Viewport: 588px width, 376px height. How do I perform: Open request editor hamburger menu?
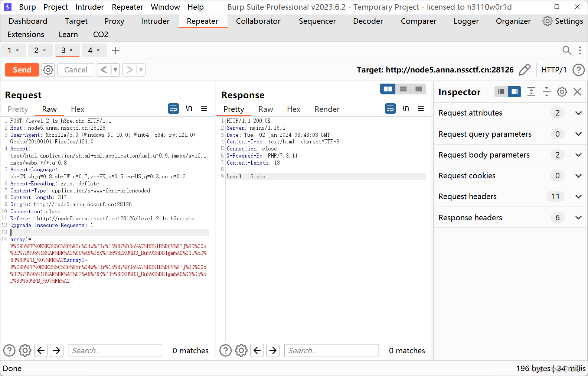(x=204, y=108)
